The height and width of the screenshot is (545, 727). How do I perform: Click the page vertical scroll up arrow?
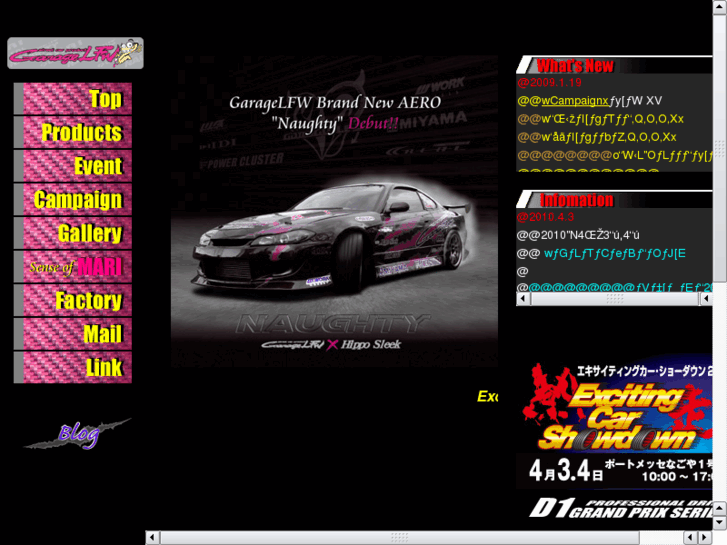point(720,7)
